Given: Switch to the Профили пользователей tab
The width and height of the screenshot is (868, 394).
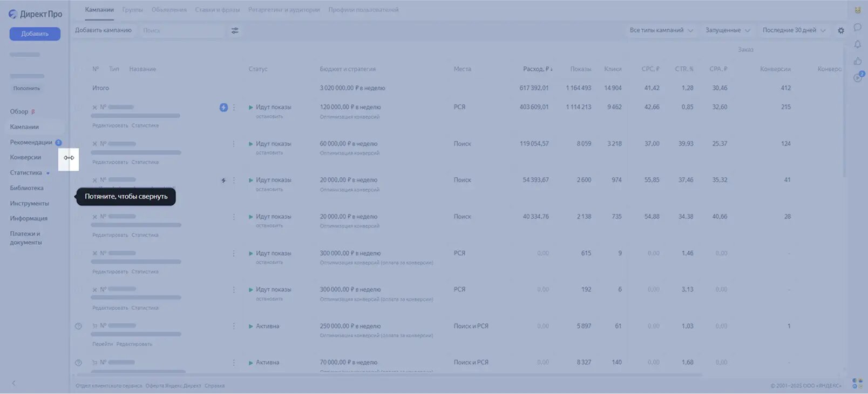Looking at the screenshot, I should 363,10.
